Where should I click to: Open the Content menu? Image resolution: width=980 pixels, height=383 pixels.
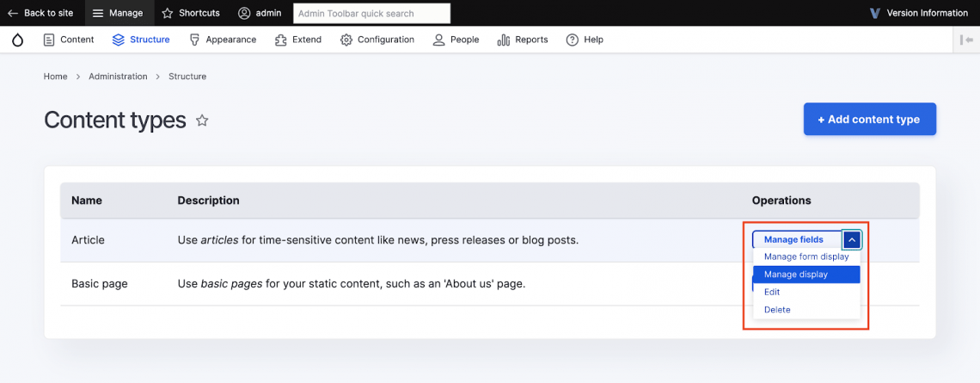click(68, 40)
